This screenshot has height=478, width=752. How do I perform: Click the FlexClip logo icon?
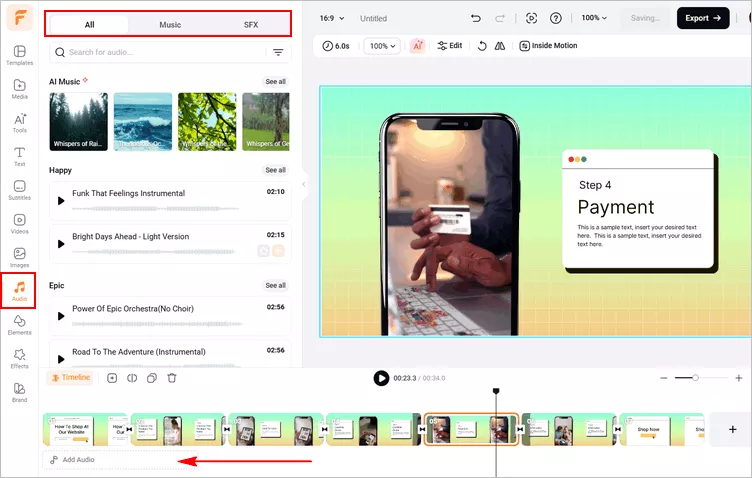click(x=20, y=18)
